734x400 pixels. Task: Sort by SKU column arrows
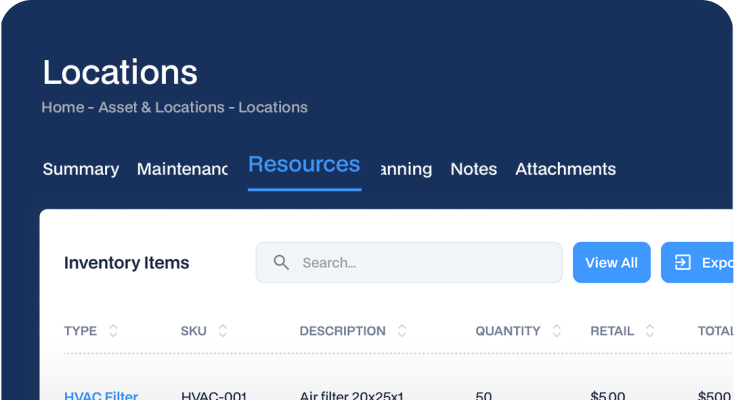pyautogui.click(x=223, y=331)
